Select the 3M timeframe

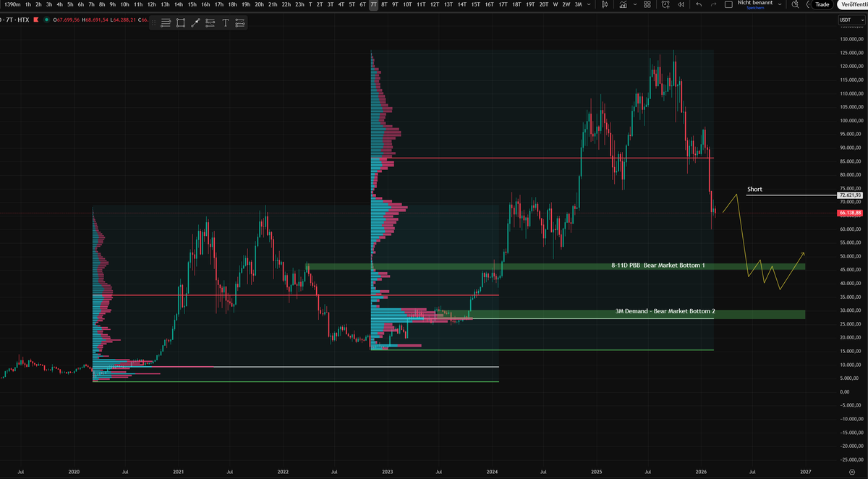[578, 4]
